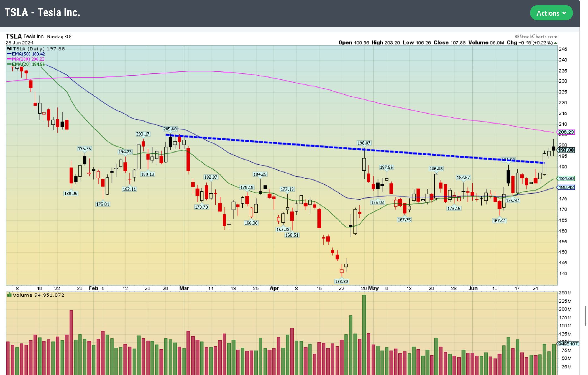Click the 184.56 EMA(20) axis tag

tap(566, 178)
